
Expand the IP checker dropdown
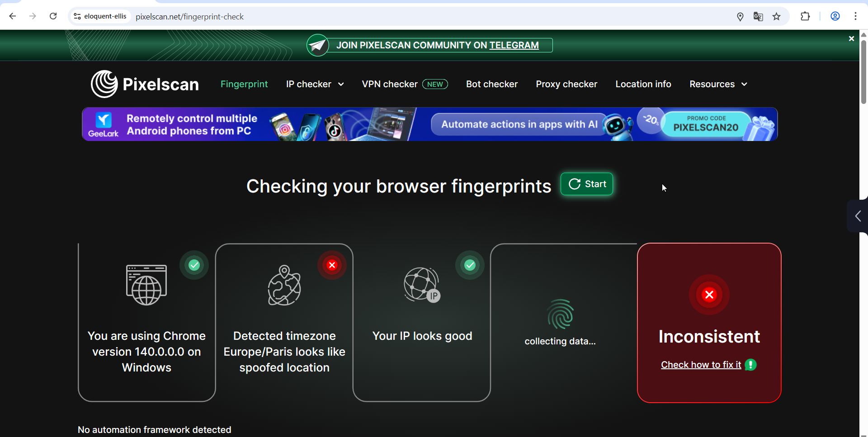click(x=315, y=84)
